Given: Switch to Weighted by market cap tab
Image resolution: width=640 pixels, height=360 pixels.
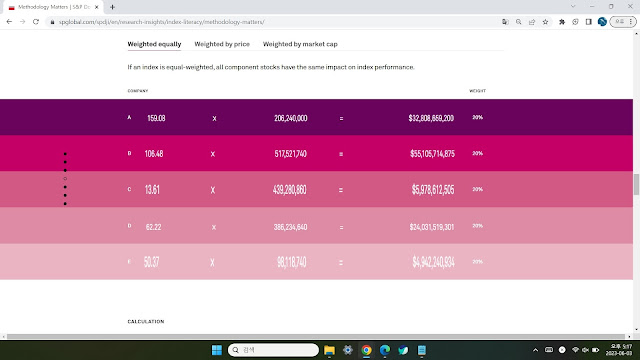Looking at the screenshot, I should 300,44.
